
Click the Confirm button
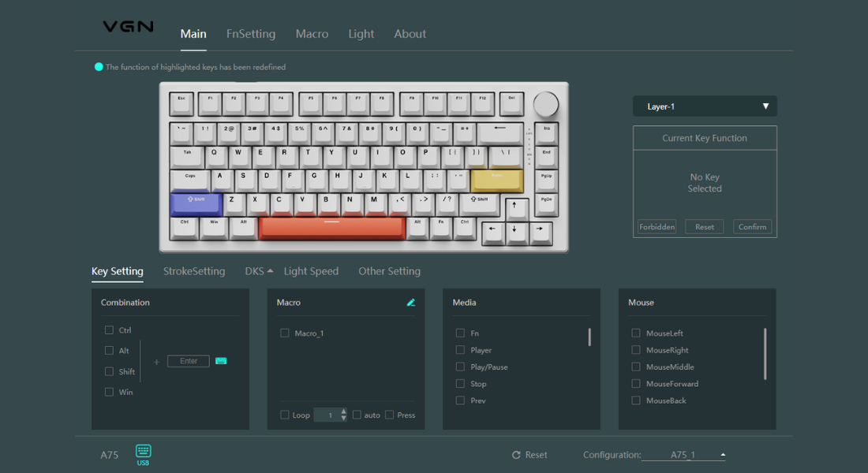coord(752,226)
